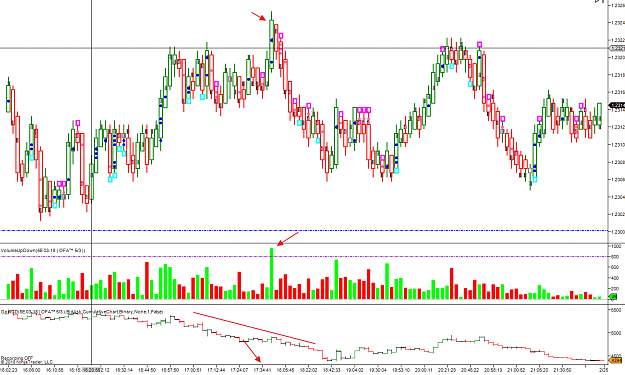
Task: Click the 800 value on volume axis
Action: coord(615,257)
